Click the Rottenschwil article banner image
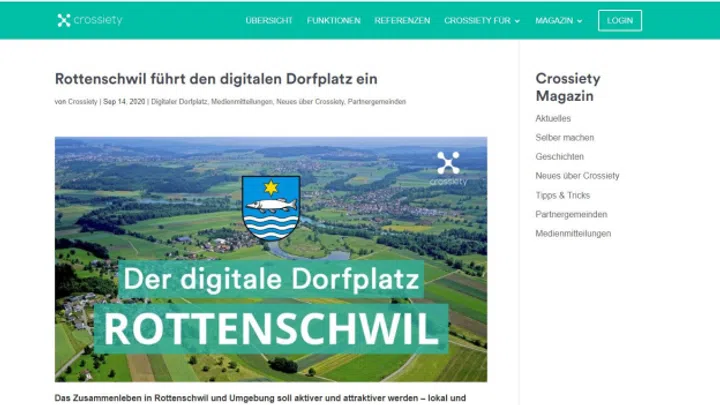The width and height of the screenshot is (720, 405). click(x=271, y=259)
